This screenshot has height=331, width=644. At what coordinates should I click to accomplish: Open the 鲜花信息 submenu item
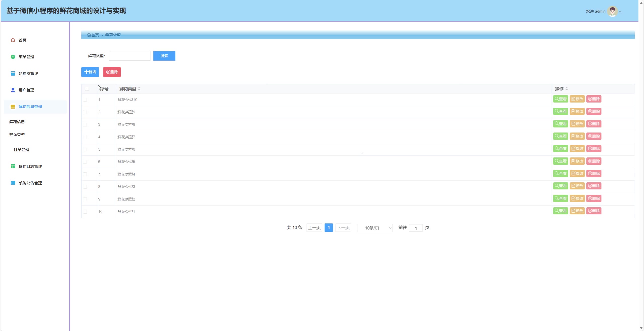pos(17,122)
